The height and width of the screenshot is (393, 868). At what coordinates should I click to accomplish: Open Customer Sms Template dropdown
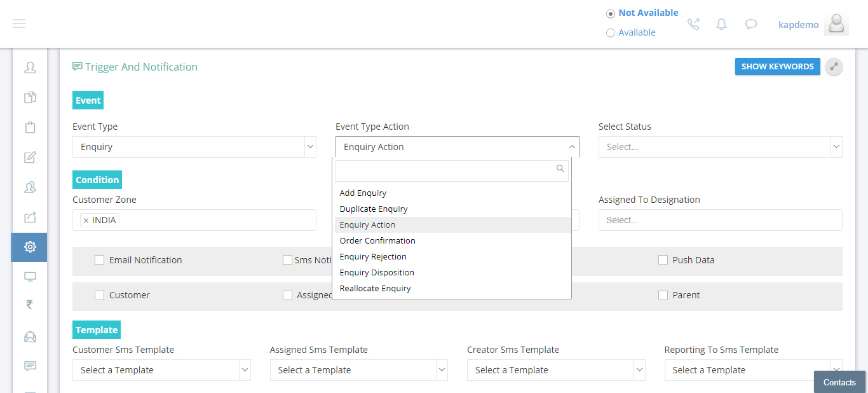pyautogui.click(x=161, y=370)
